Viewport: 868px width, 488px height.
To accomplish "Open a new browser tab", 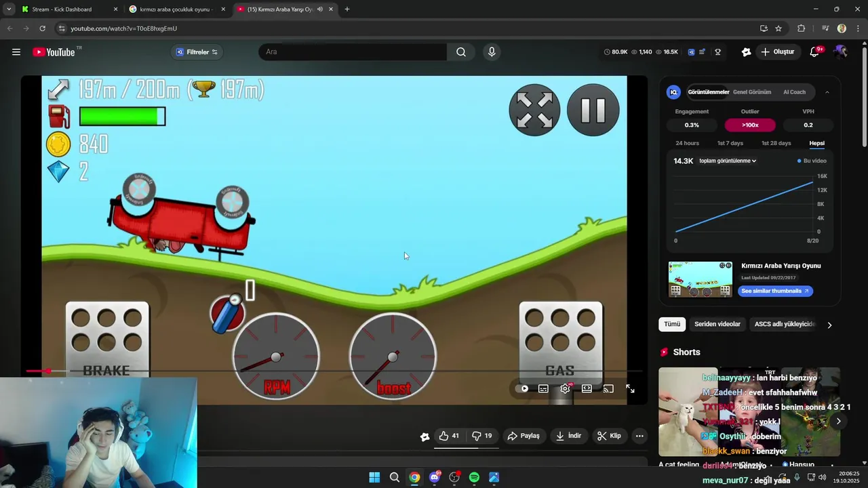I will point(347,9).
